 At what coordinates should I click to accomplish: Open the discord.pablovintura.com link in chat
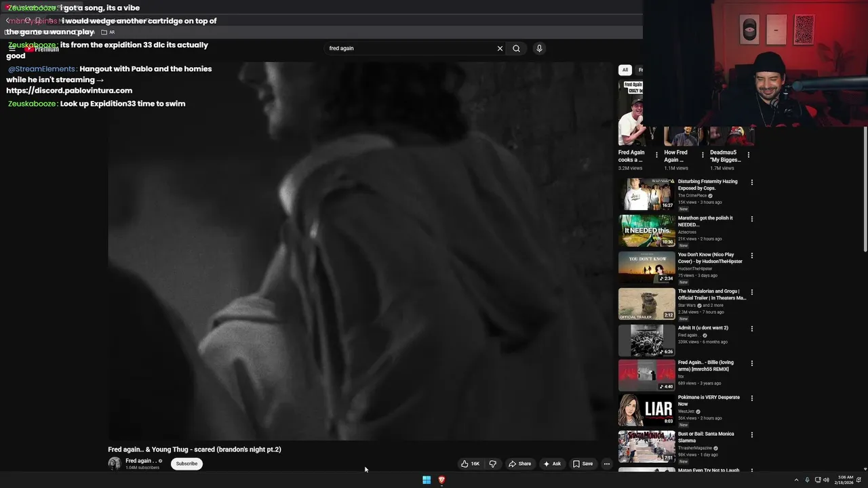coord(69,90)
